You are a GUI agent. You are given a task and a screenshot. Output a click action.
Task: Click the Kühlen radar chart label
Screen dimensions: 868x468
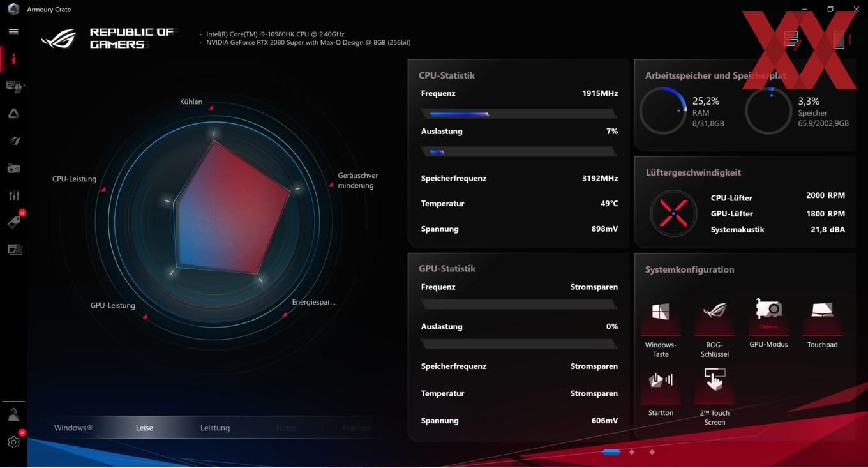(x=191, y=102)
